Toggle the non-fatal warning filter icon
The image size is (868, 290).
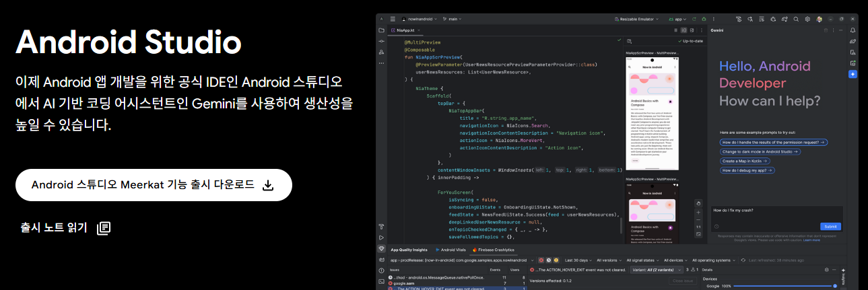tap(557, 260)
